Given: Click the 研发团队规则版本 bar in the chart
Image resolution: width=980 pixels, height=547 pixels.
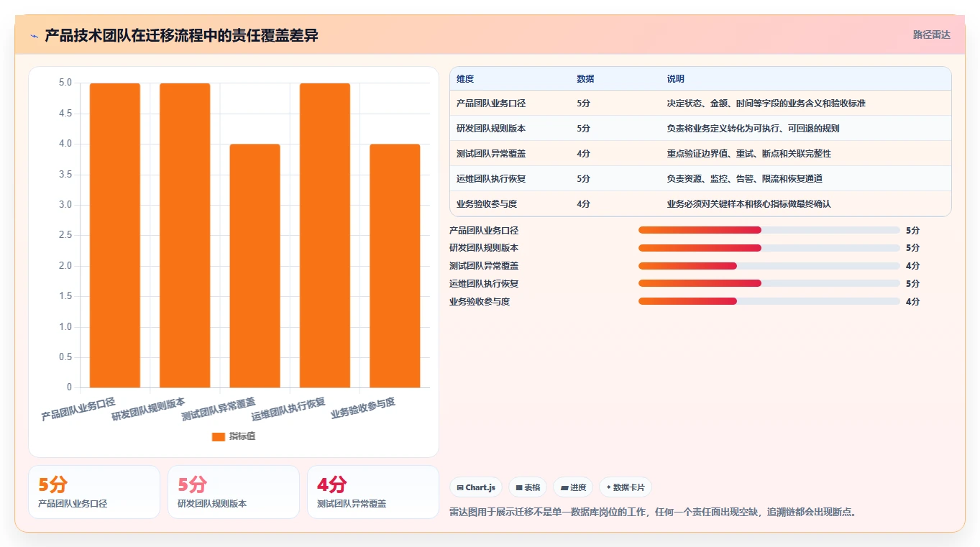Looking at the screenshot, I should [185, 236].
